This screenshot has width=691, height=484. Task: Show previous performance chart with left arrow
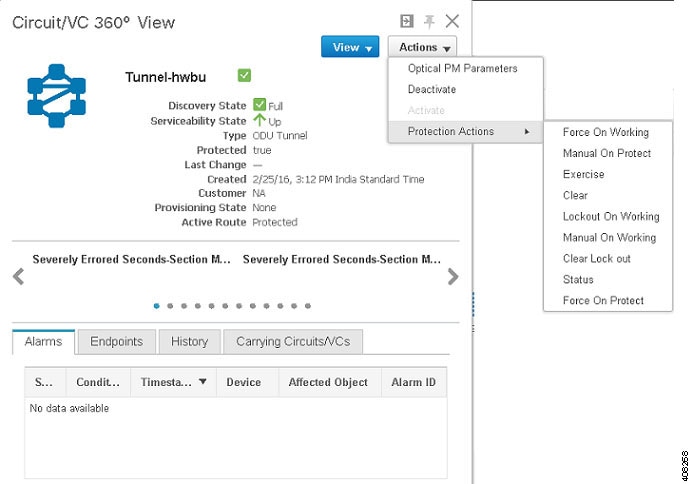[18, 277]
